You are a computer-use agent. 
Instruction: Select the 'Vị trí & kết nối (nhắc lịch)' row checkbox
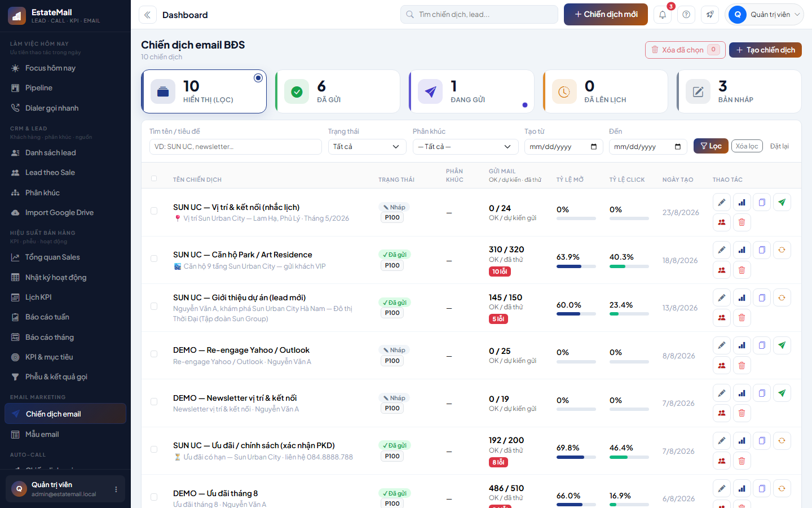154,211
